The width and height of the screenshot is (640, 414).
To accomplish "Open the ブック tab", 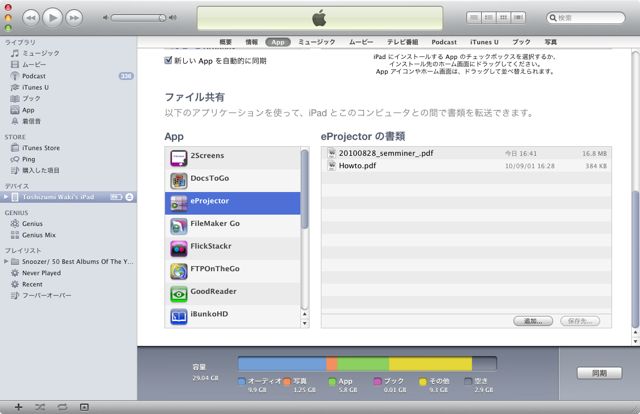I will pos(521,42).
